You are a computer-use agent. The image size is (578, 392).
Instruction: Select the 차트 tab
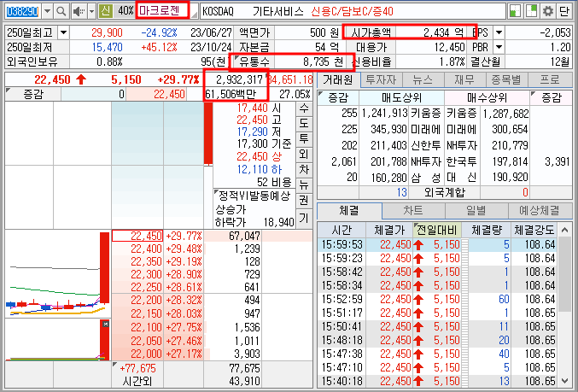pyautogui.click(x=413, y=211)
